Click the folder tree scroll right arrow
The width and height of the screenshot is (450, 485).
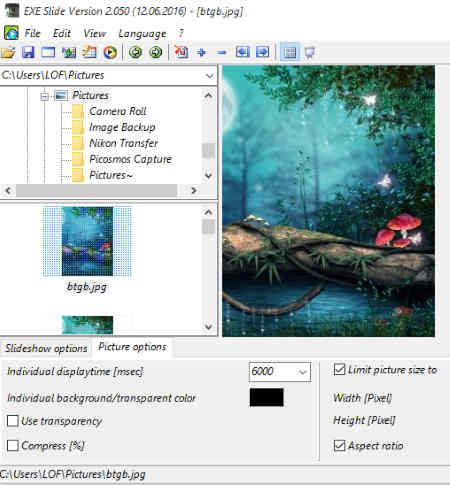tap(194, 190)
